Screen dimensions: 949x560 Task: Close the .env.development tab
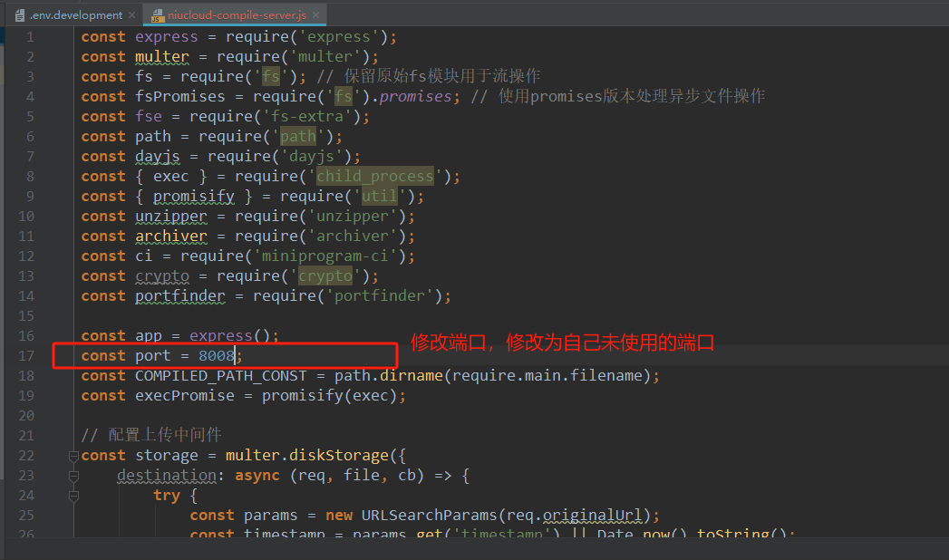pyautogui.click(x=132, y=15)
